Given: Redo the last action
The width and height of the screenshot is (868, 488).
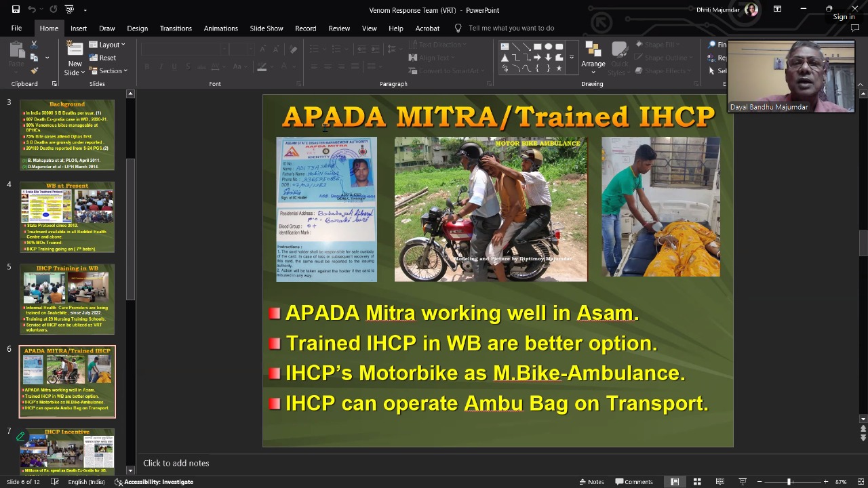Looking at the screenshot, I should [x=53, y=9].
